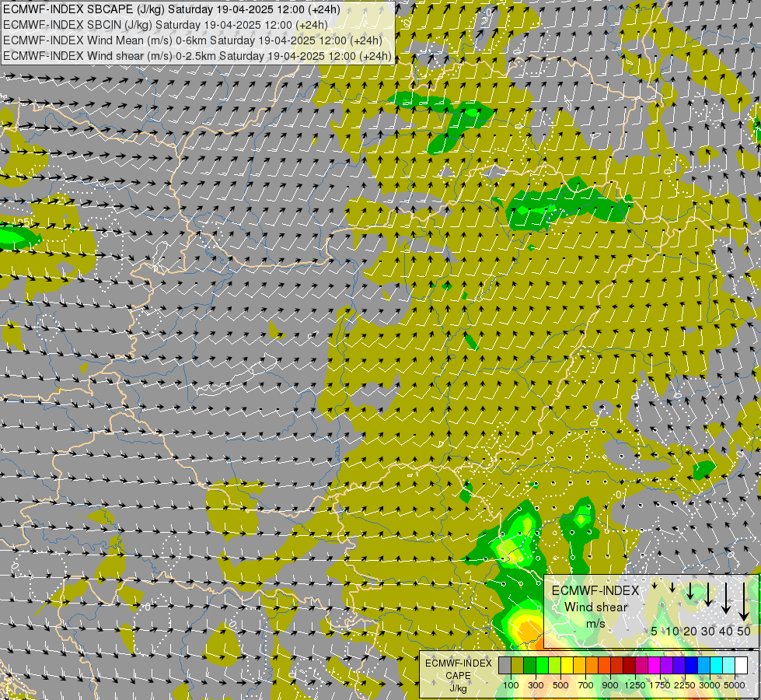Click the SBCAPE (J/kg) title line

(173, 9)
